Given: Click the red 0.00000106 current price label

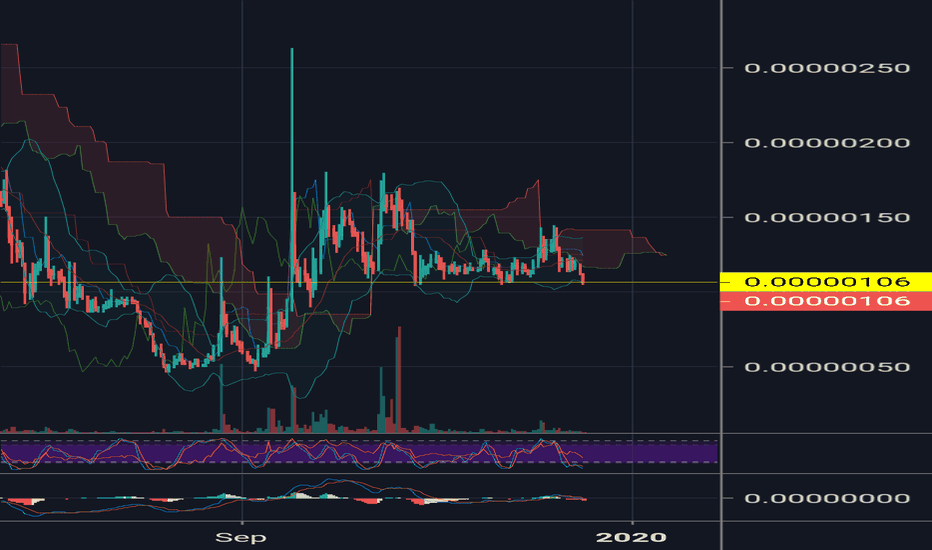Looking at the screenshot, I should pos(826,301).
